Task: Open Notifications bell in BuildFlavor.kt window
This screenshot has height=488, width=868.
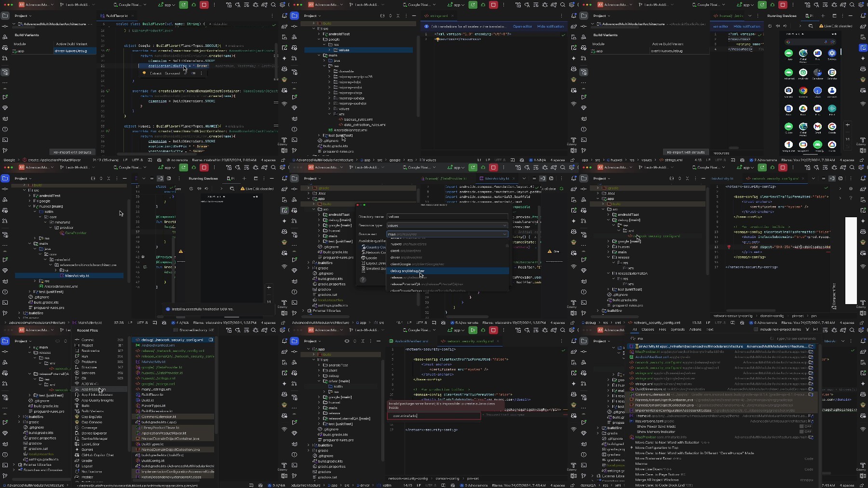Action: click(284, 15)
